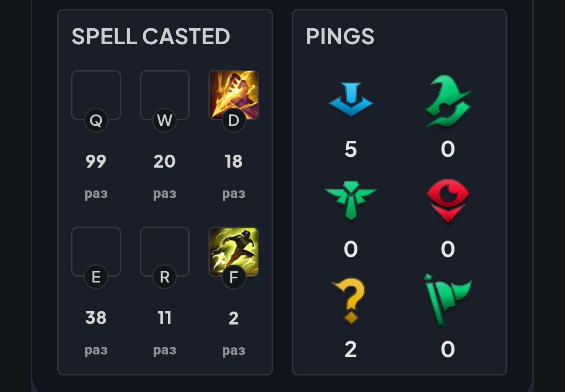Click the empty Q spell slot
This screenshot has height=392, width=565.
point(96,93)
